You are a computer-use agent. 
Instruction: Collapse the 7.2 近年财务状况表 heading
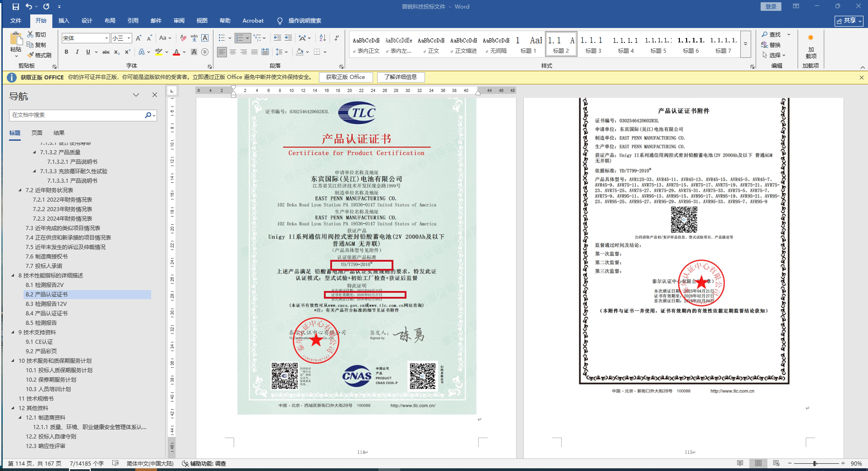coord(20,190)
